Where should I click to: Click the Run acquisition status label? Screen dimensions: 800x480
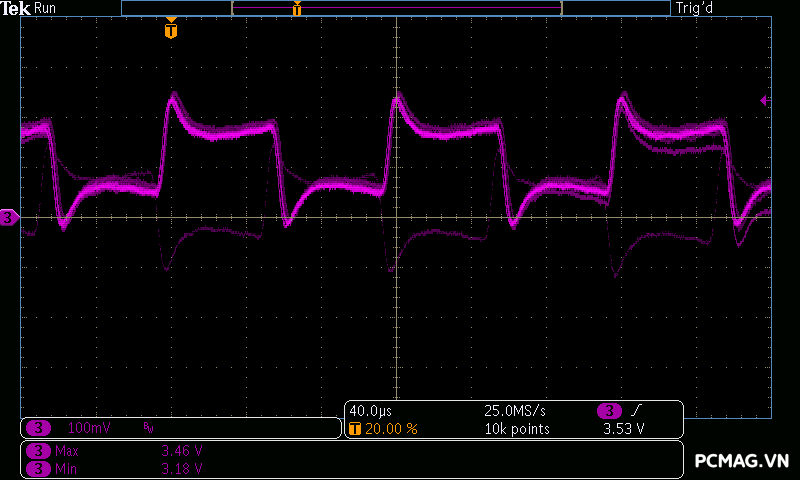46,8
